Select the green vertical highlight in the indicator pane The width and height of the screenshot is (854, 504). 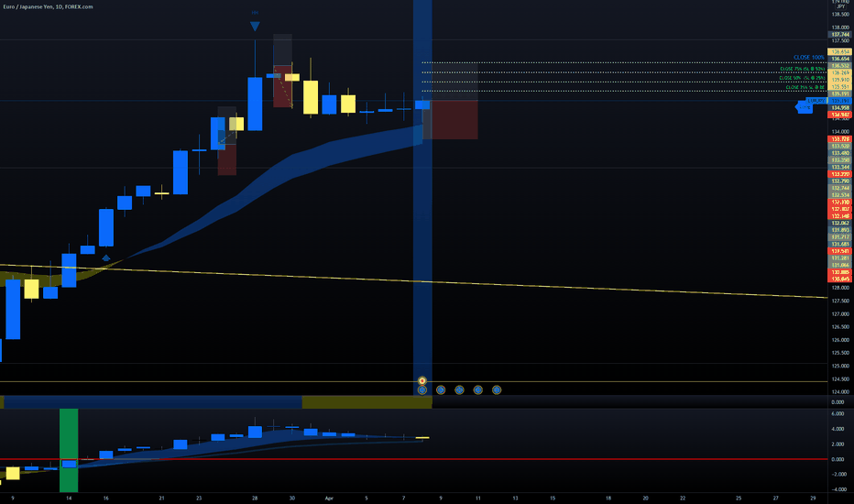click(69, 451)
